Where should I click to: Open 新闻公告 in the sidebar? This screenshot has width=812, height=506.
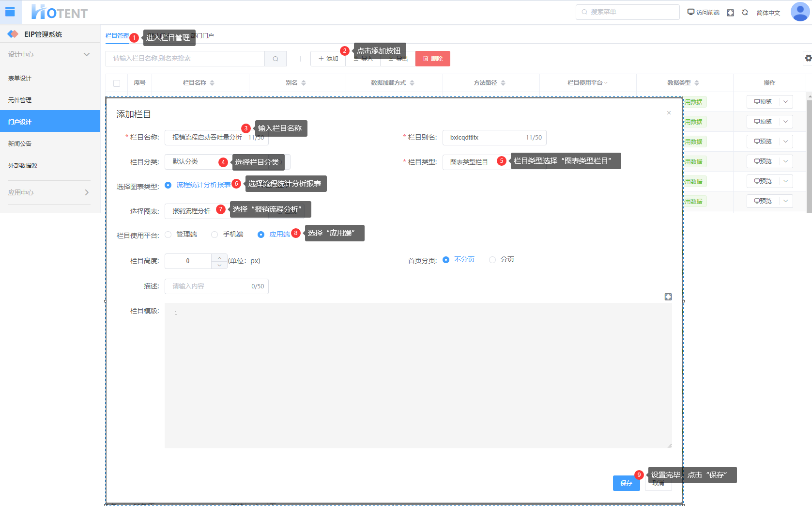pyautogui.click(x=50, y=143)
